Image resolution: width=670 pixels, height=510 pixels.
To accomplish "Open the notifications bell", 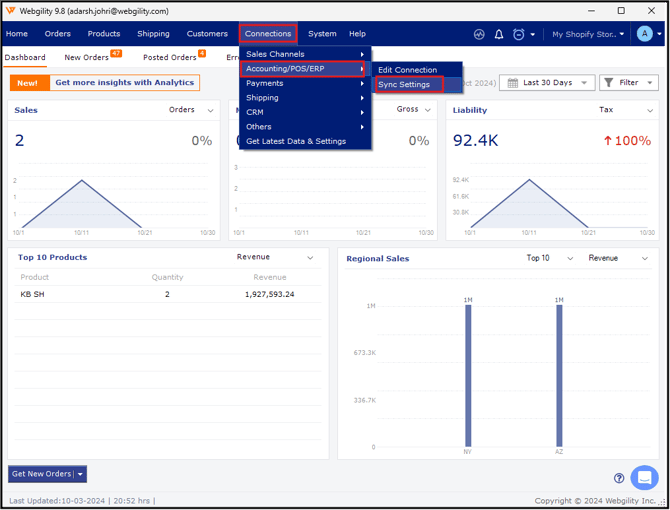I will click(499, 34).
